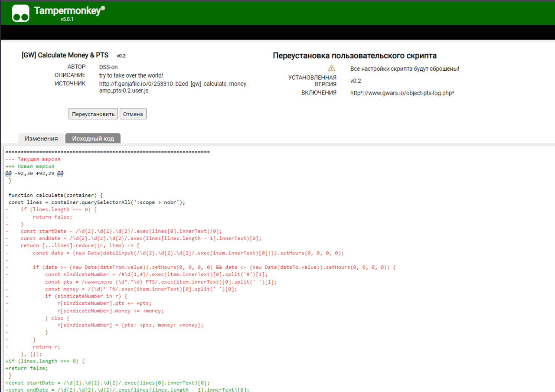555x392 pixels.
Task: Click the УСТАНОВЛЕННАЯ ВЕРСИЯ label
Action: (x=312, y=81)
